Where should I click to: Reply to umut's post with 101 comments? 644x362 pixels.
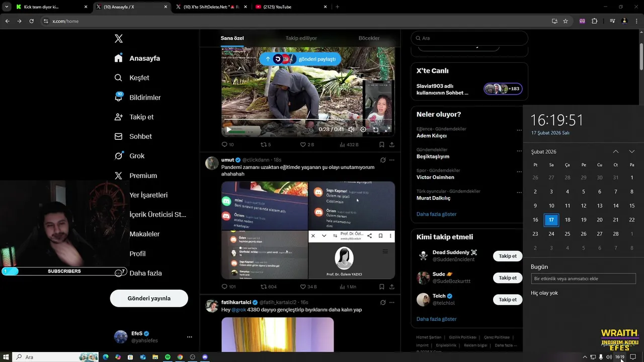coord(228,287)
